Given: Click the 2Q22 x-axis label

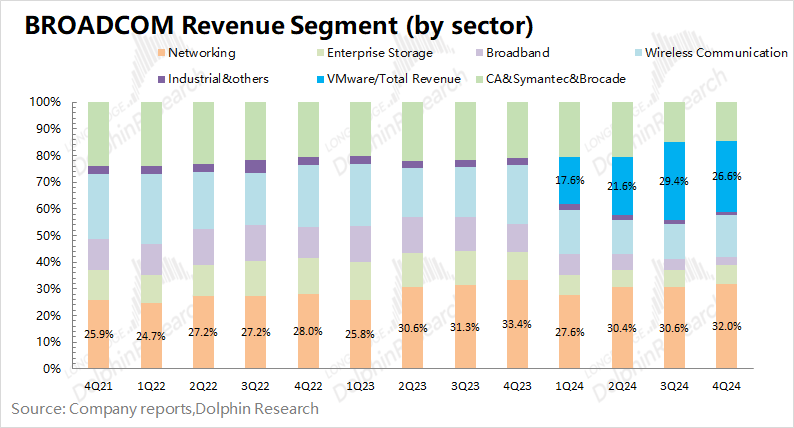Looking at the screenshot, I should point(203,386).
